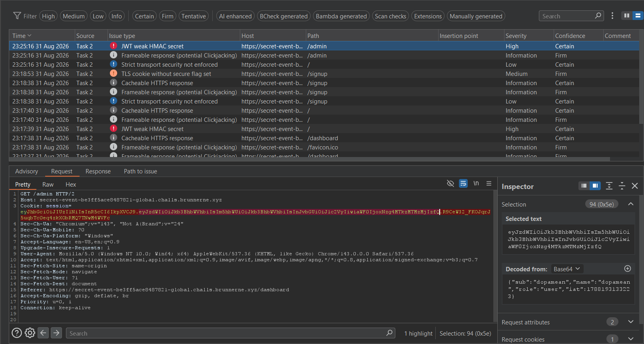Viewport: 644px width, 344px height.
Task: Open the Base64 decode format dropdown
Action: click(x=567, y=269)
